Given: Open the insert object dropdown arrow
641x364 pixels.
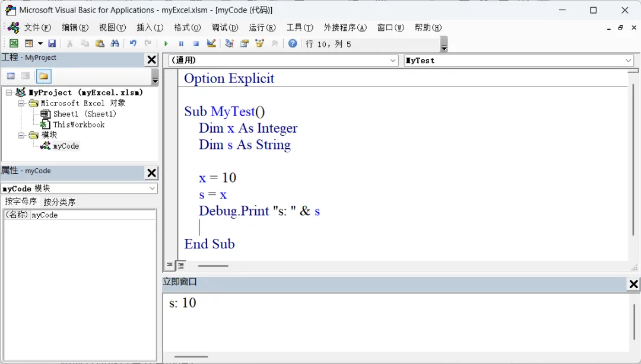Looking at the screenshot, I should (40, 43).
